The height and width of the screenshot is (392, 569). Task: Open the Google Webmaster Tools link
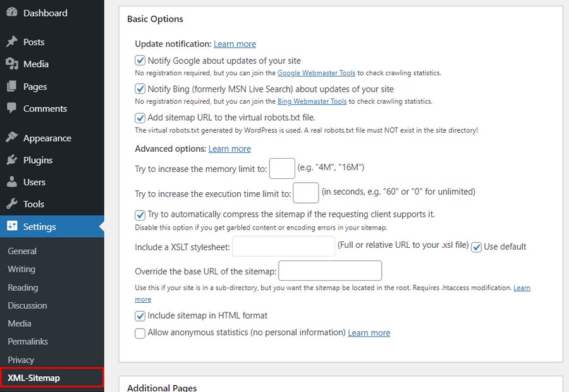pyautogui.click(x=317, y=73)
